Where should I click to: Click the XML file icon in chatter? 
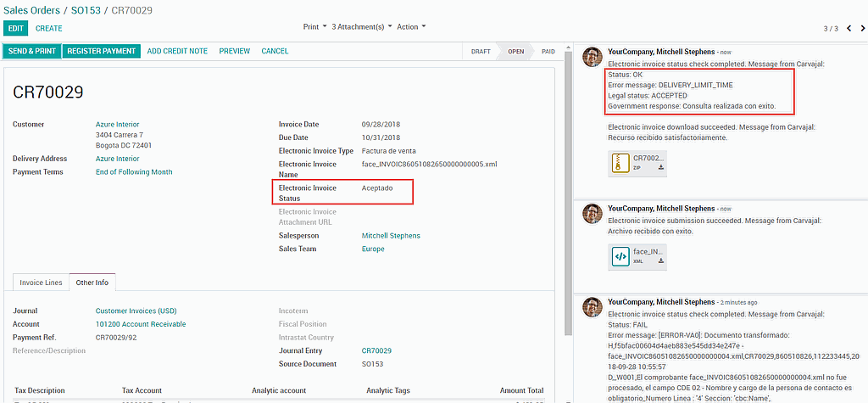[x=621, y=256]
